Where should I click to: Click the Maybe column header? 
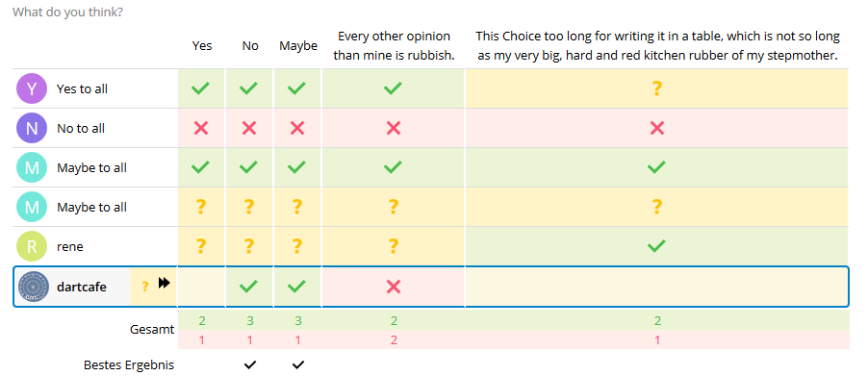coord(298,46)
